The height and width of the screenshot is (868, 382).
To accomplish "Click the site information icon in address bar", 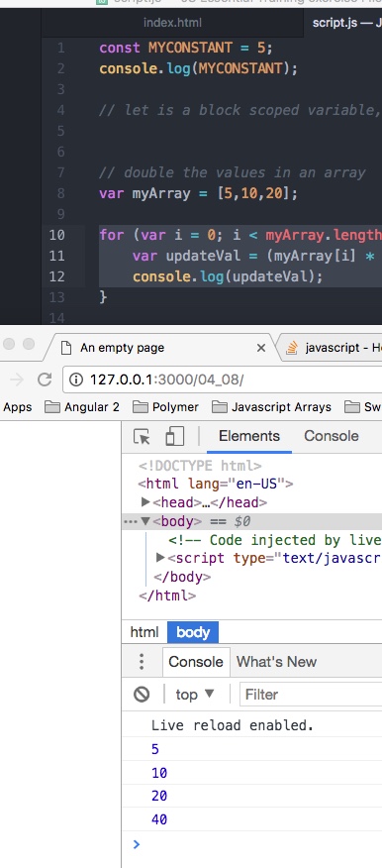I will [x=76, y=380].
